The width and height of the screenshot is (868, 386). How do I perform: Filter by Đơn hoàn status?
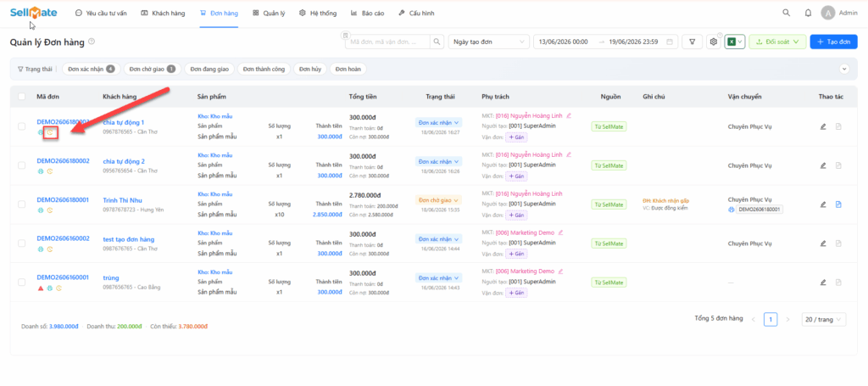(348, 70)
